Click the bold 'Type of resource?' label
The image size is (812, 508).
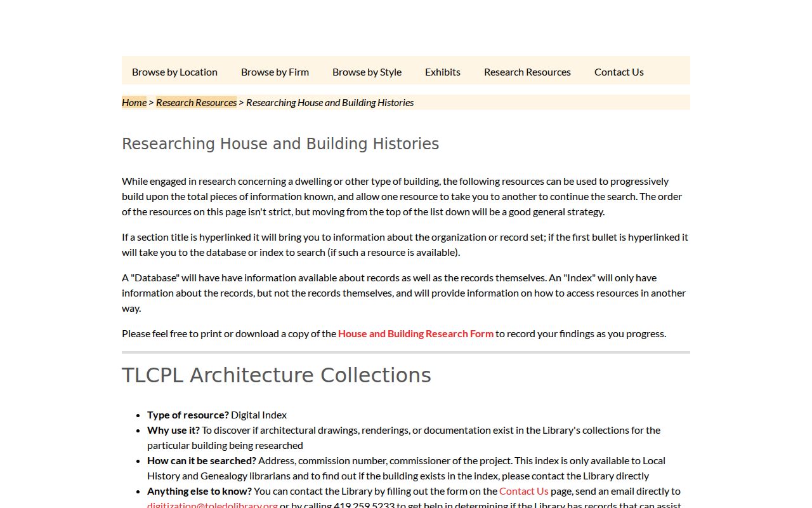pos(188,415)
